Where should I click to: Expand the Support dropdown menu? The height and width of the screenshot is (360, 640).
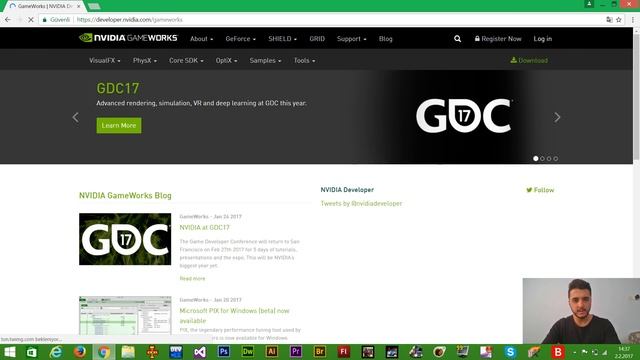(351, 39)
